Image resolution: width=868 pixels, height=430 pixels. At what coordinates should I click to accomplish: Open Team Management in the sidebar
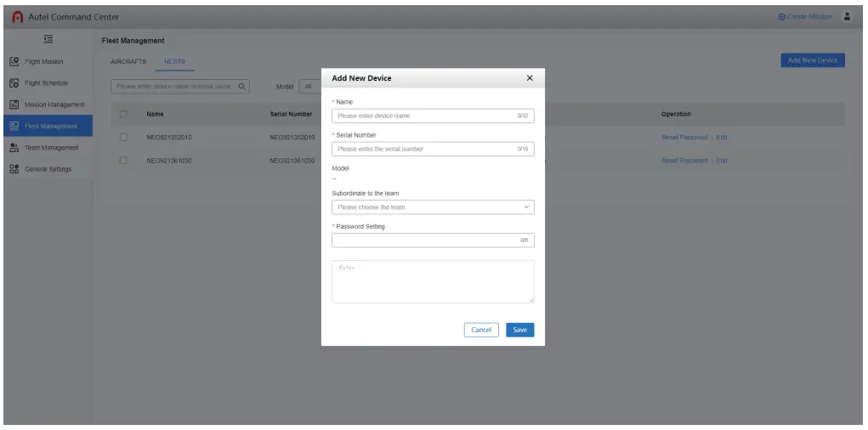point(47,148)
